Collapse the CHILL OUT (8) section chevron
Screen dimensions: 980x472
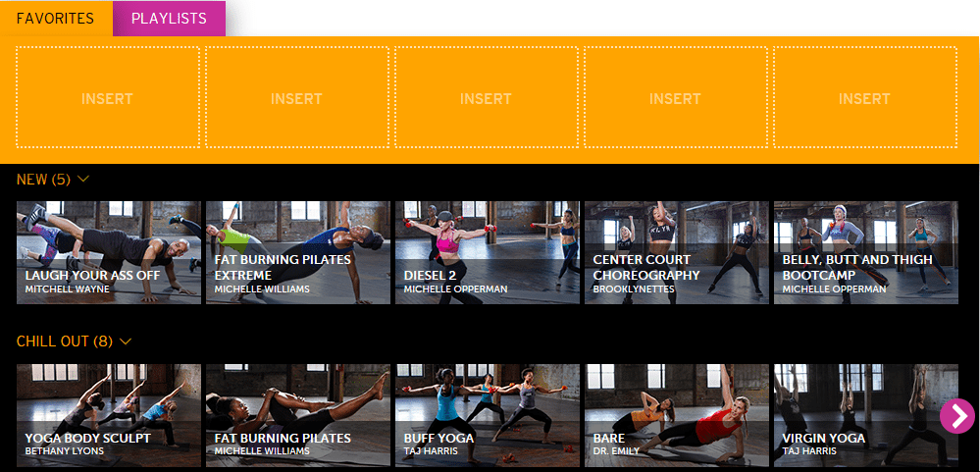point(125,341)
